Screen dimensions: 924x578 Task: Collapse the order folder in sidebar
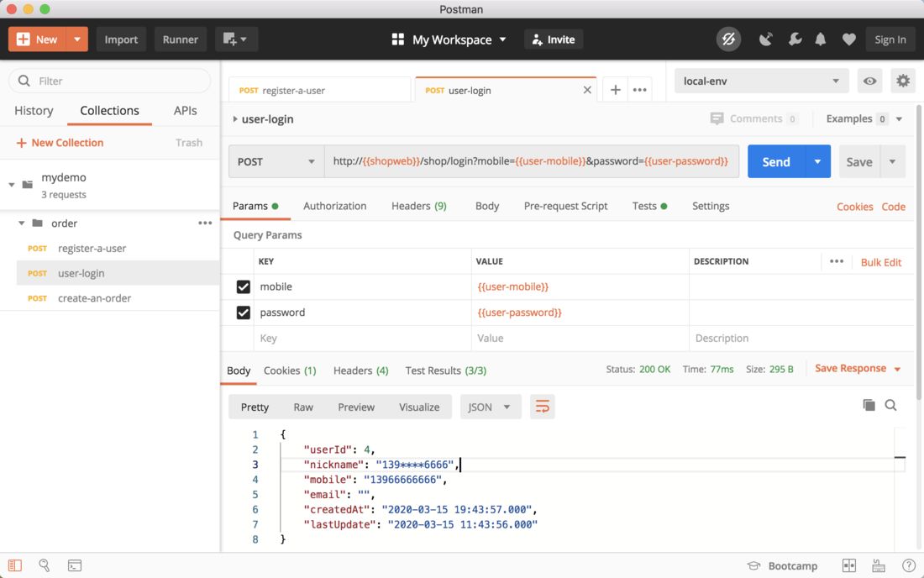[x=23, y=223]
